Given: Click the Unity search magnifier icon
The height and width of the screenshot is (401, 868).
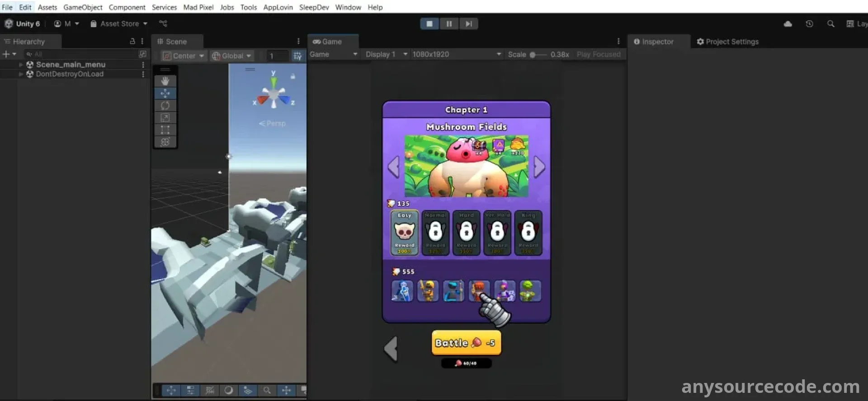Looking at the screenshot, I should (x=830, y=24).
